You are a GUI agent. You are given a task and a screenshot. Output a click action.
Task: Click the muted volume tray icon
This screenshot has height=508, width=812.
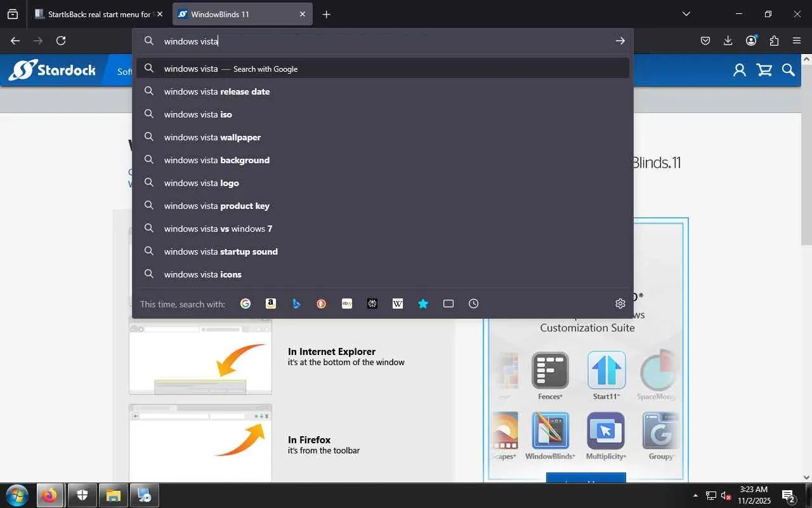(x=726, y=495)
